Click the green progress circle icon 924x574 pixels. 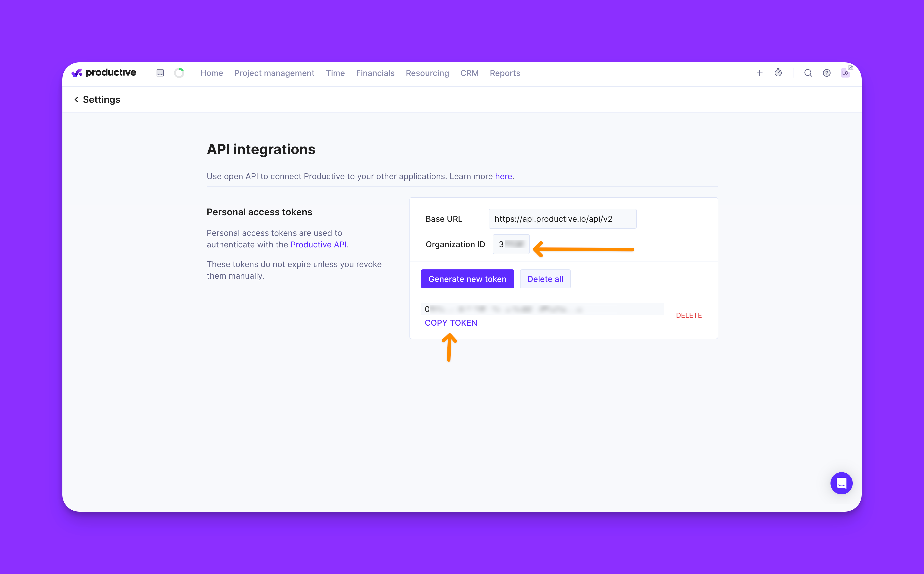(x=179, y=73)
